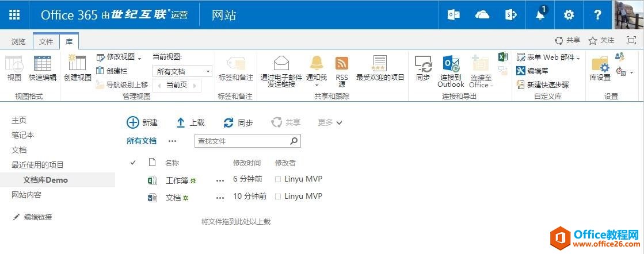This screenshot has height=254, width=644.
Task: Click the focus content icon top right
Action: (x=631, y=40)
